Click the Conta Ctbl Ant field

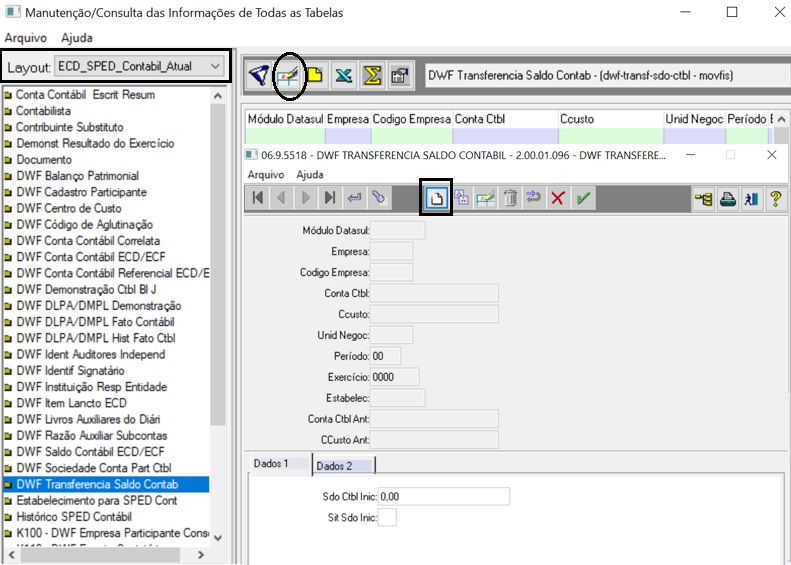[434, 419]
